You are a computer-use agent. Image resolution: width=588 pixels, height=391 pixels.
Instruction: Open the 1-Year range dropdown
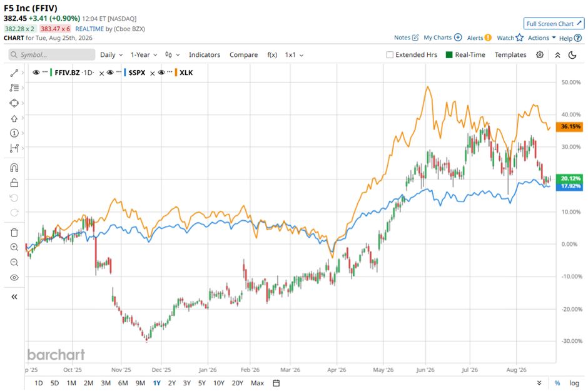(144, 54)
